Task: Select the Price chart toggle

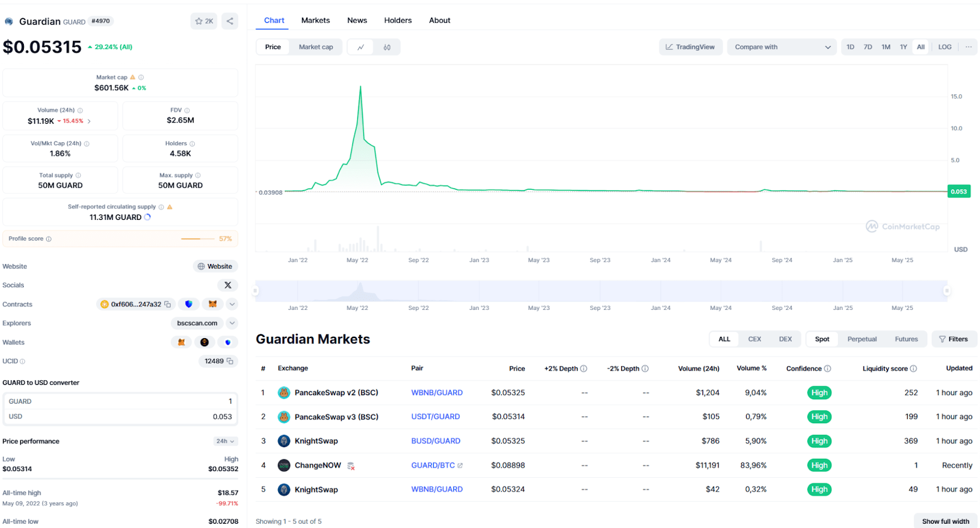Action: point(273,47)
